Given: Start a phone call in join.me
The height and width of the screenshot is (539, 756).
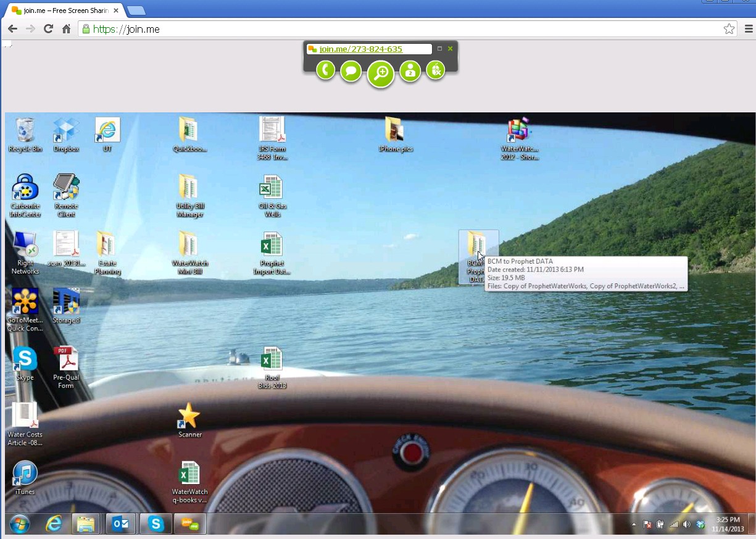Looking at the screenshot, I should (x=326, y=70).
